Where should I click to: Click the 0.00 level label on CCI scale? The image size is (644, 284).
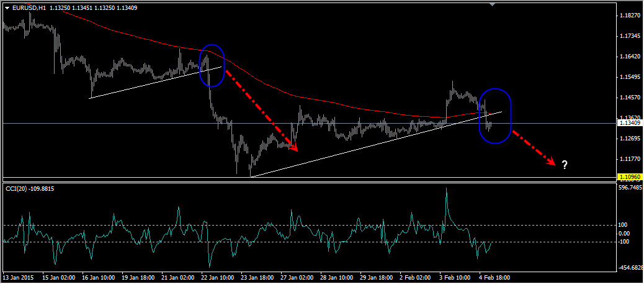click(625, 234)
